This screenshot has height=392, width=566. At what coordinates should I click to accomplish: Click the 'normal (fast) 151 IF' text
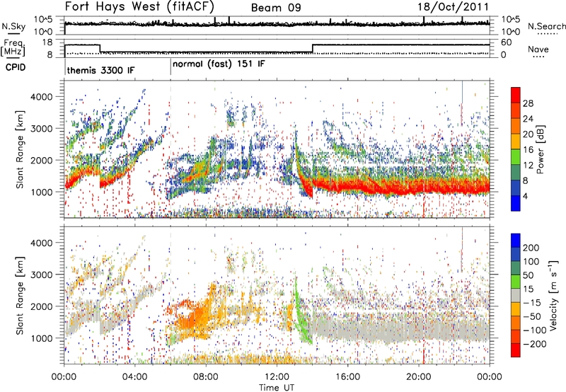coord(219,64)
